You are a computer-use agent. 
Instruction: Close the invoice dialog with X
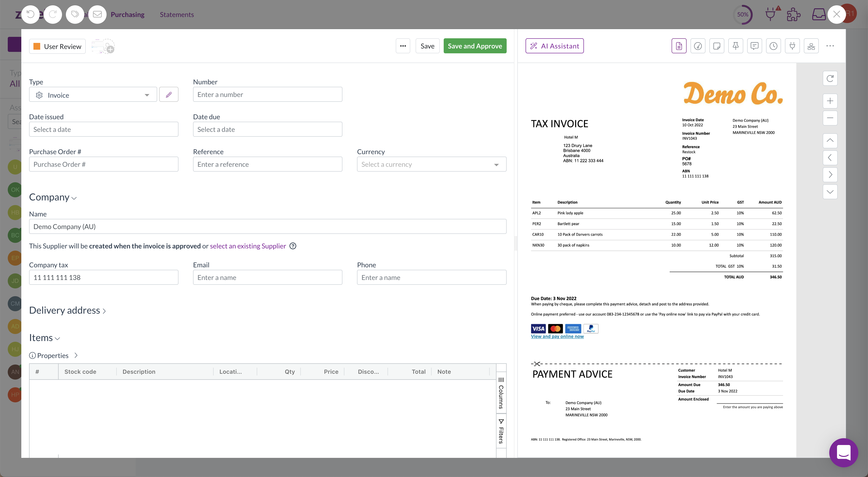click(x=836, y=15)
